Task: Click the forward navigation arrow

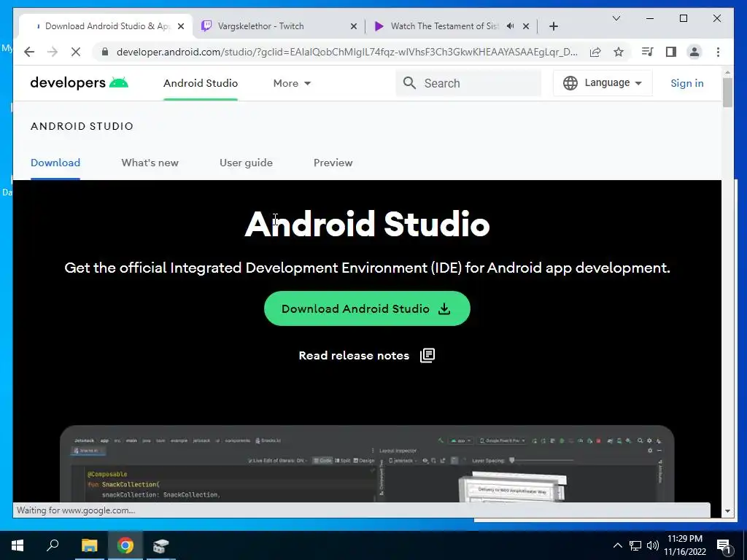Action: (x=53, y=52)
